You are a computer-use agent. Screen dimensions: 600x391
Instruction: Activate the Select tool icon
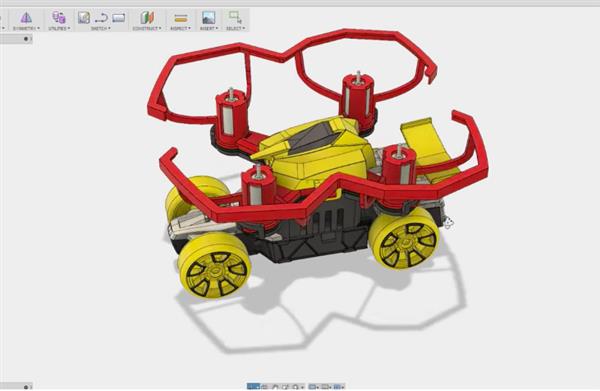[x=235, y=17]
